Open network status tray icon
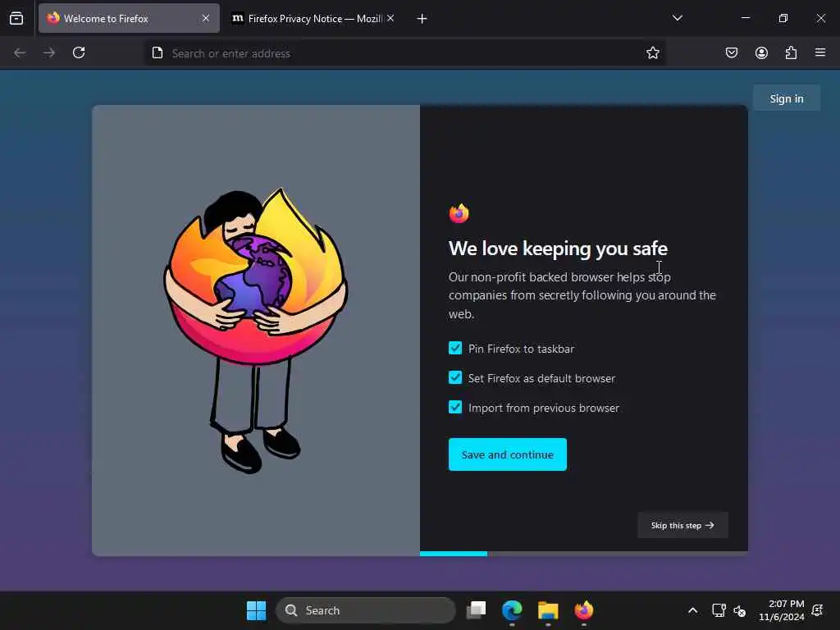Screen dimensions: 840x630 719,610
